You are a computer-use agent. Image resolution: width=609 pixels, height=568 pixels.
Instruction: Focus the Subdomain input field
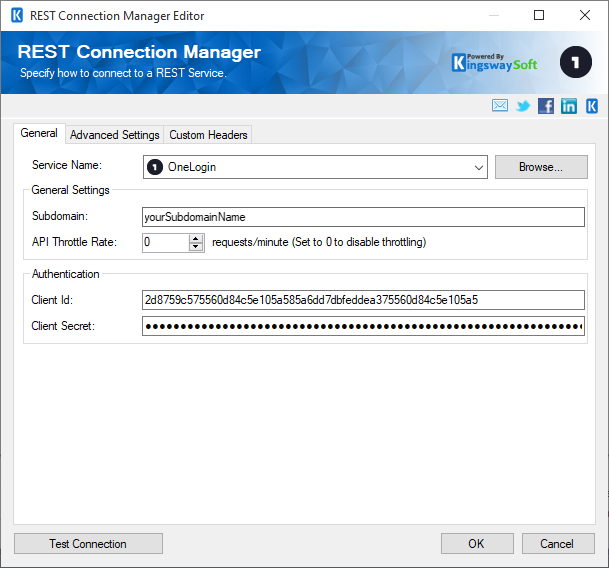[363, 217]
